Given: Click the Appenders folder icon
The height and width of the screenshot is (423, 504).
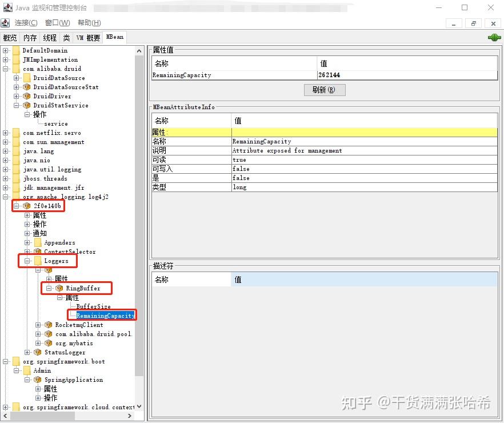Looking at the screenshot, I should point(38,242).
